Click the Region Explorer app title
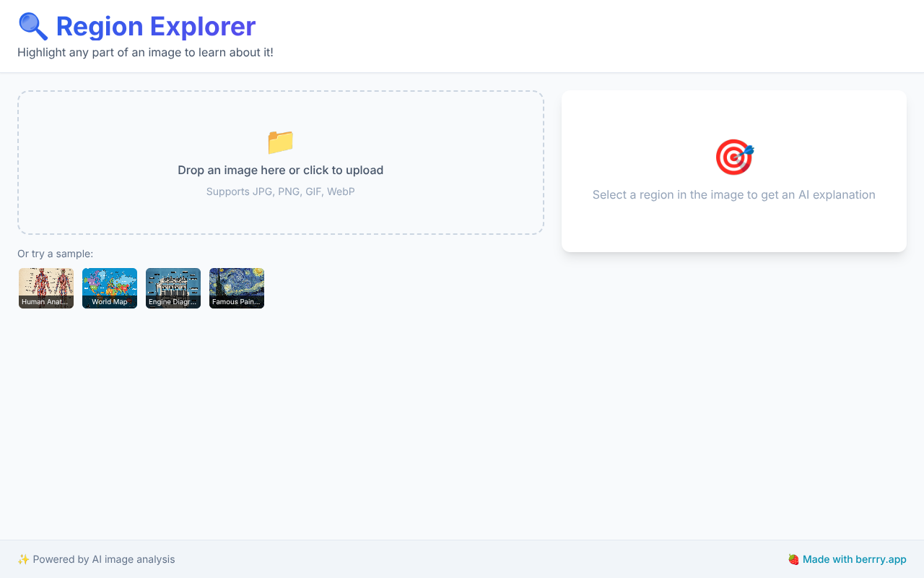Image resolution: width=924 pixels, height=578 pixels. click(x=156, y=27)
